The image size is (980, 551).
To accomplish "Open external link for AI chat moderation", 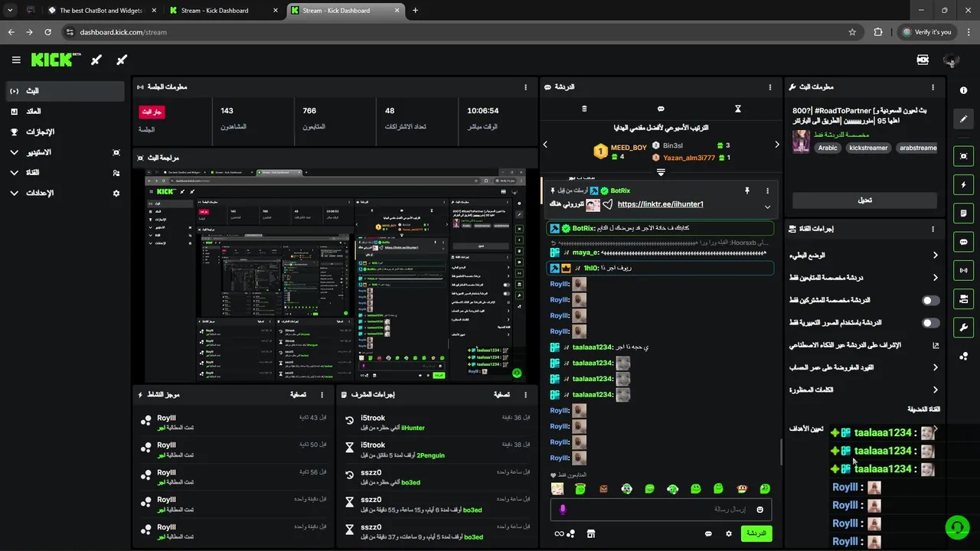I will [936, 345].
